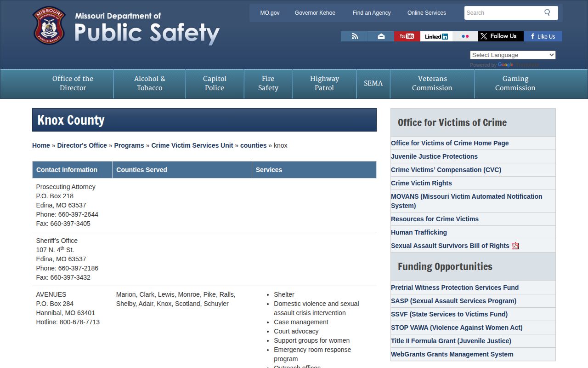Screen dimensions: 588x368
Task: Follow the Home breadcrumb link
Action: [x=41, y=145]
